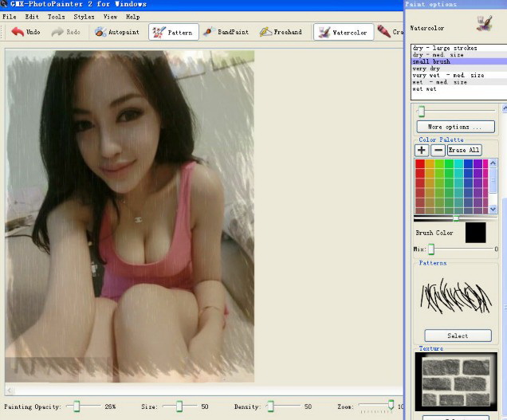
Task: Open the File menu
Action: [10, 17]
